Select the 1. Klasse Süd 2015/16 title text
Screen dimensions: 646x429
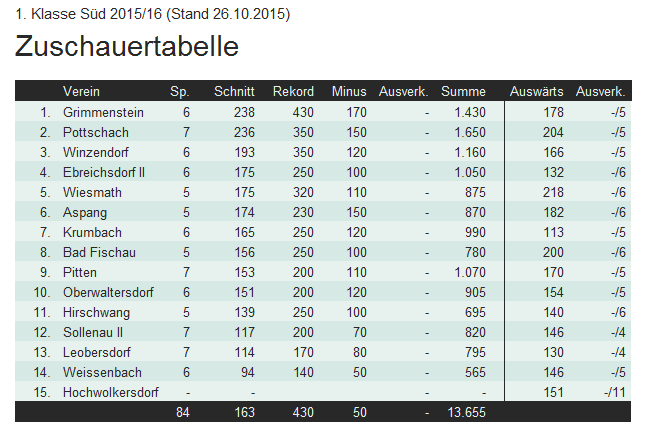click(x=89, y=14)
